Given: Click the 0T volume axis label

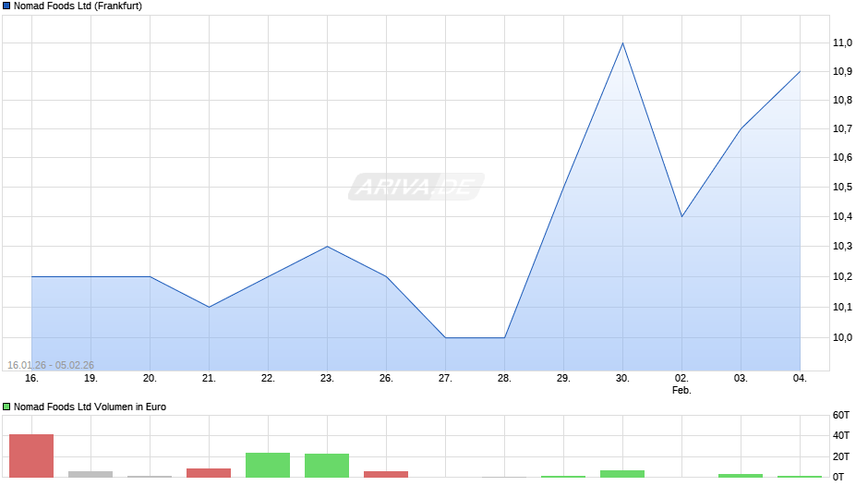Looking at the screenshot, I should [x=838, y=477].
